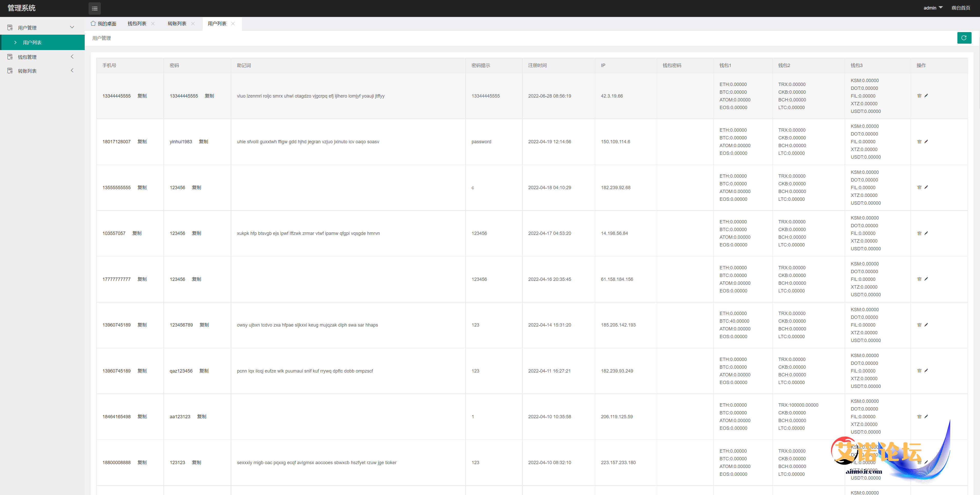Switch to the 钱包列表 tab
The image size is (980, 495).
(x=137, y=24)
